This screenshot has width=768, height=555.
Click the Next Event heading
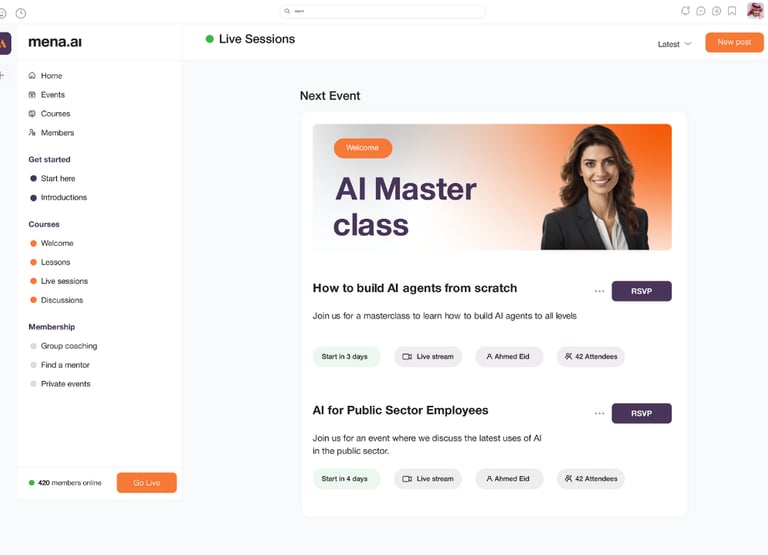pyautogui.click(x=330, y=96)
